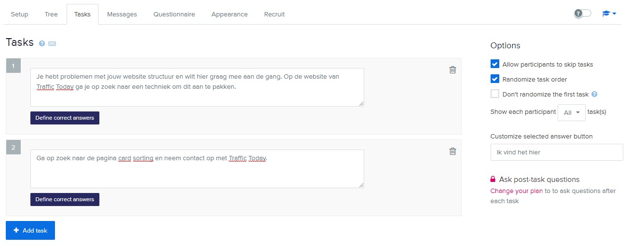This screenshot has width=644, height=248.
Task: Go to the Appearance tab
Action: tap(229, 14)
